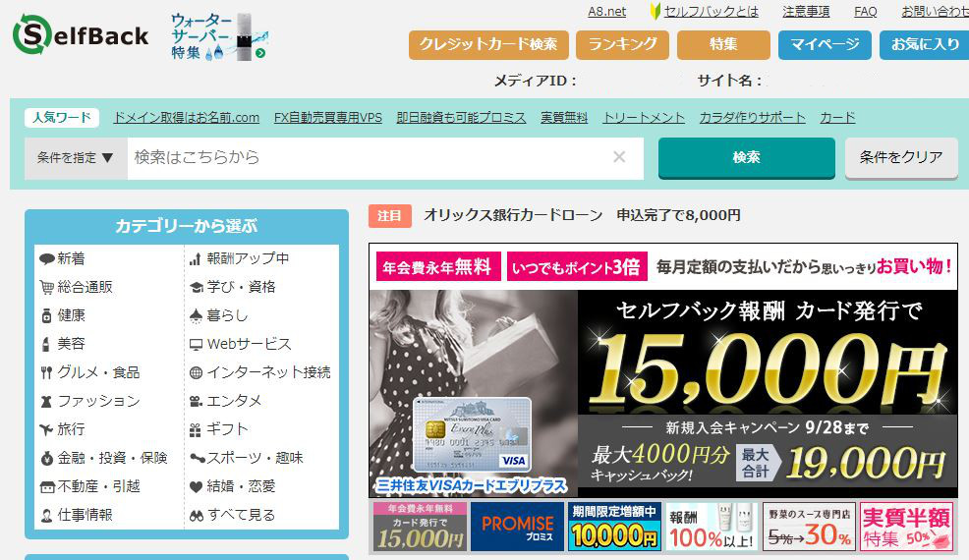This screenshot has height=560, width=969.
Task: Click the binoculars icon beside すべて見る
Action: tap(197, 516)
